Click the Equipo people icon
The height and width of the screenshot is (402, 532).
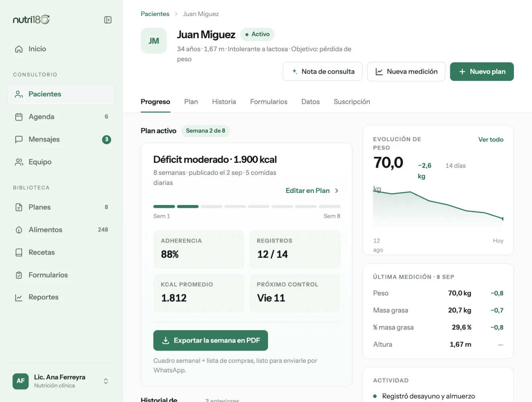[x=19, y=162]
